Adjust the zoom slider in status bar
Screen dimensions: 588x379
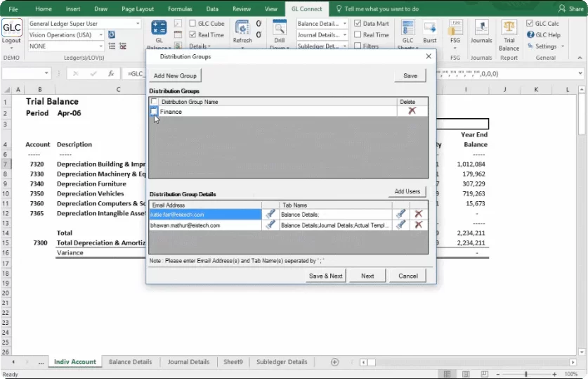[x=526, y=374]
